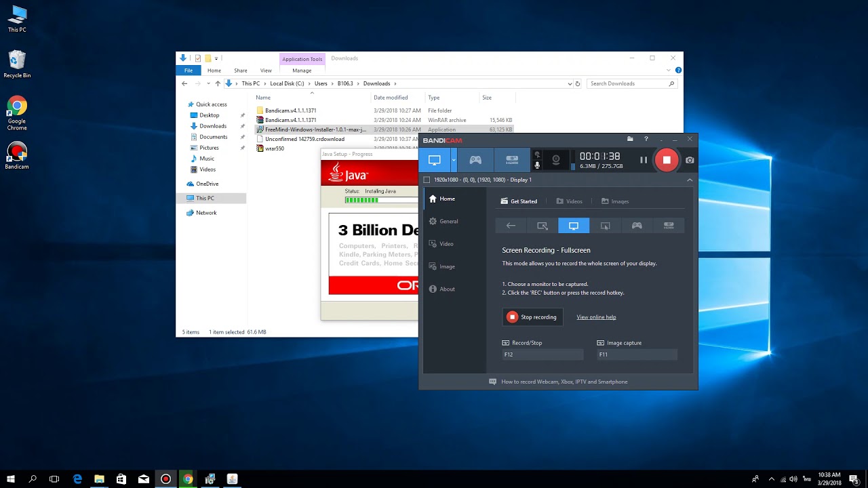Open screen mode dropdown arrow in Bandicam
Image resolution: width=868 pixels, height=488 pixels.
pyautogui.click(x=454, y=160)
